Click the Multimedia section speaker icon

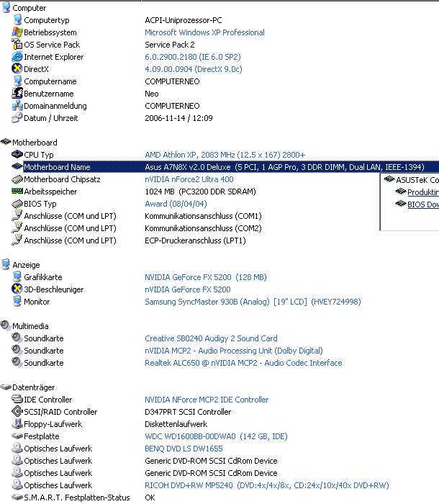pyautogui.click(x=6, y=325)
